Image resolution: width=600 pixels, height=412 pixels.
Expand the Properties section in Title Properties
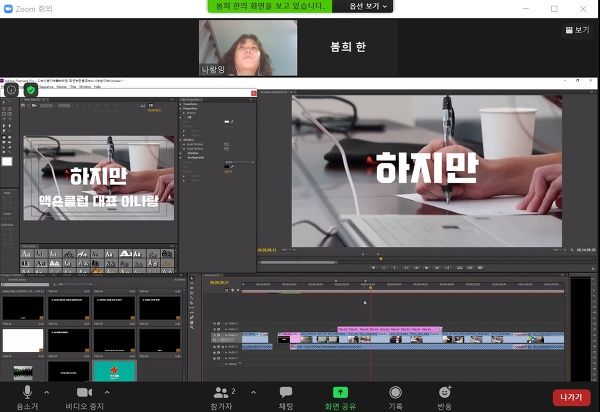(x=181, y=109)
